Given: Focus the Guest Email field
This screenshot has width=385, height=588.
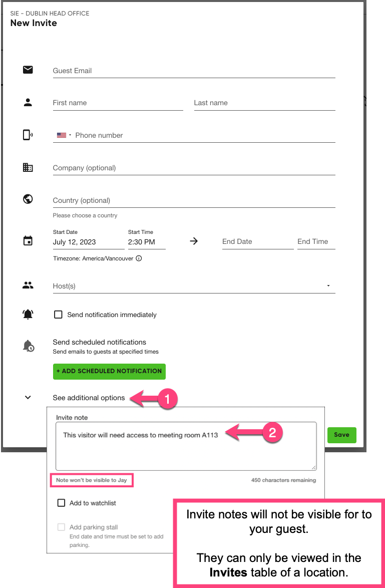Looking at the screenshot, I should (x=193, y=71).
